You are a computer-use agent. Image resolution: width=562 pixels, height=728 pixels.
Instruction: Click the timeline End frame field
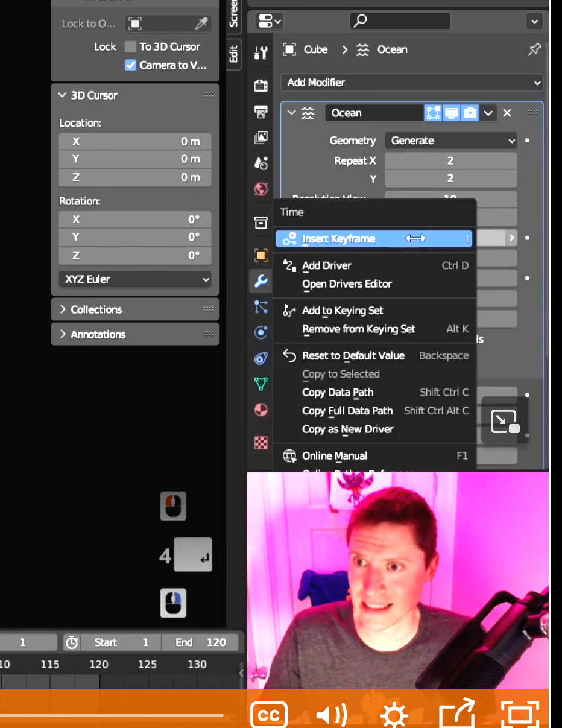coord(201,642)
